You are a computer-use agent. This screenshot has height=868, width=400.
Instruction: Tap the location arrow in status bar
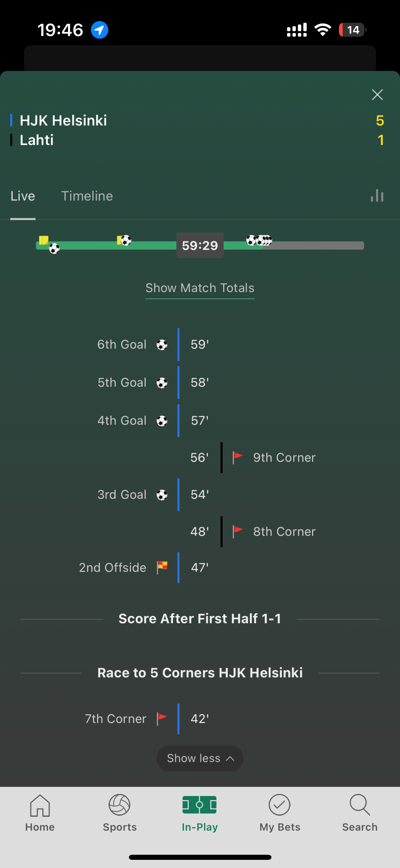tap(99, 30)
